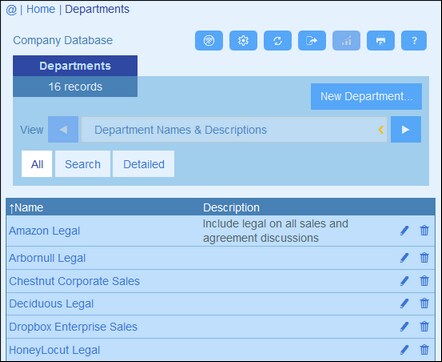Go to previous view with left arrow

pos(63,129)
